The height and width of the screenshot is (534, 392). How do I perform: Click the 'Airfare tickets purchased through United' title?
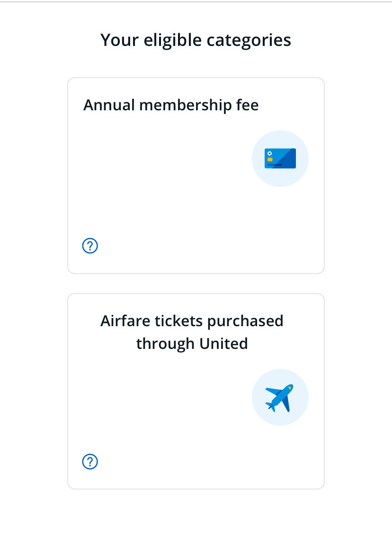point(192,332)
